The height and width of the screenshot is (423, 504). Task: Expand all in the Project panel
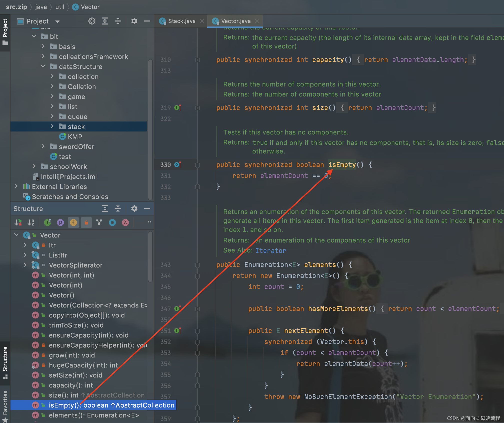(x=105, y=21)
